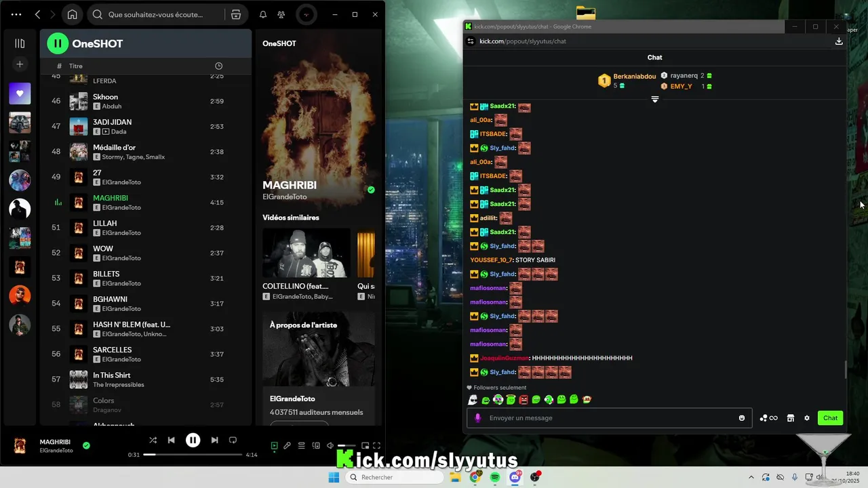This screenshot has width=868, height=488.
Task: Select track 3ADI JIDAN
Action: 146,126
